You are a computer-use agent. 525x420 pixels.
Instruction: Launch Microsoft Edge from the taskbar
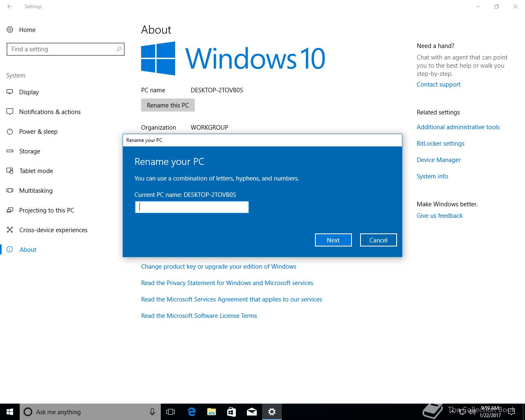191,412
